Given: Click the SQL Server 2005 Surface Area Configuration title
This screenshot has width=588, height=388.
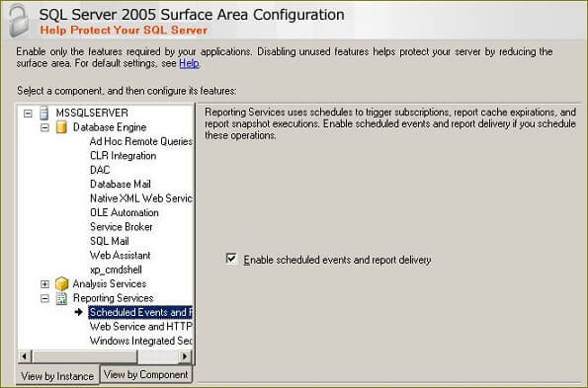Looking at the screenshot, I should 192,15.
